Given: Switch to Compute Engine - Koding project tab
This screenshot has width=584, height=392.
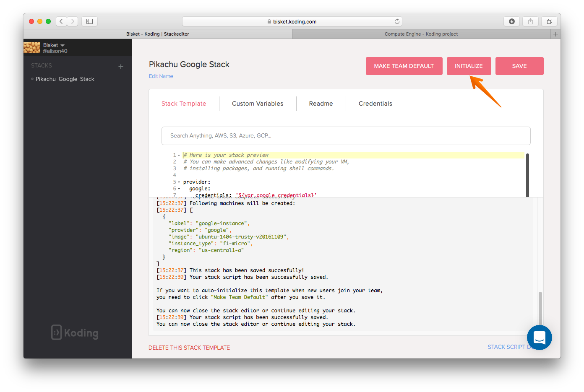Looking at the screenshot, I should [x=421, y=34].
